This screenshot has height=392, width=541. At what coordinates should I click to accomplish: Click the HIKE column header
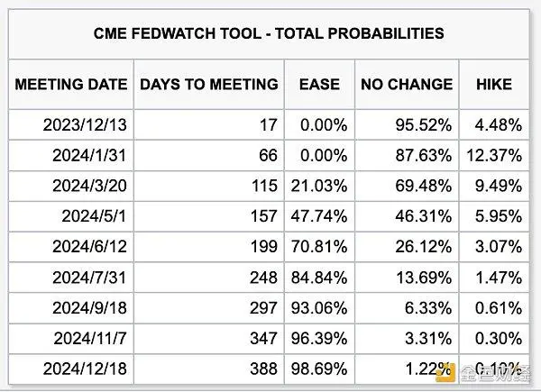(x=493, y=85)
